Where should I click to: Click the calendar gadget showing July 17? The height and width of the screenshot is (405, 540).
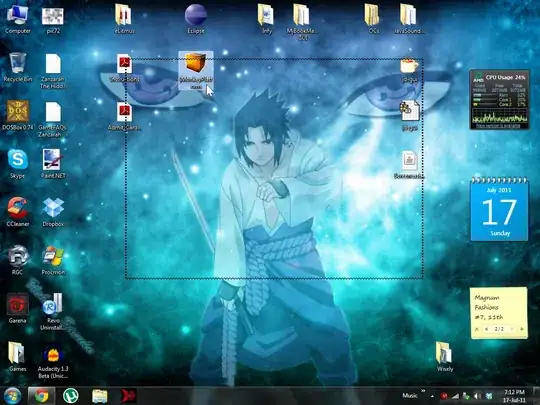click(x=499, y=209)
